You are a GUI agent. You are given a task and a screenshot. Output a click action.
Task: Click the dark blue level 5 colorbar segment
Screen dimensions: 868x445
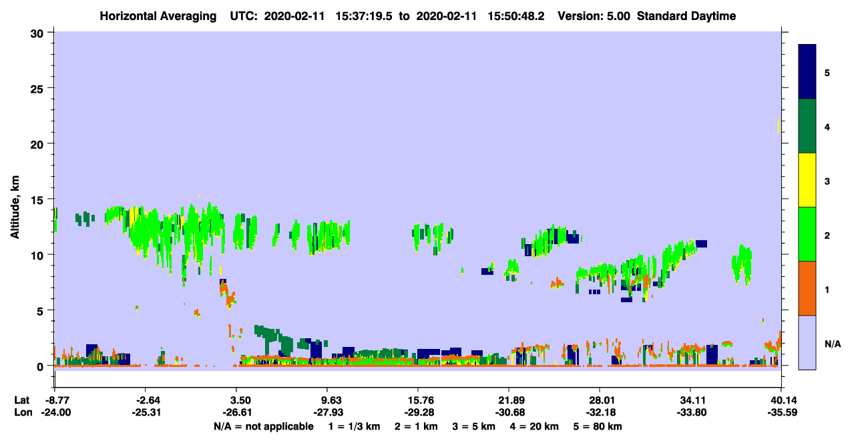807,72
